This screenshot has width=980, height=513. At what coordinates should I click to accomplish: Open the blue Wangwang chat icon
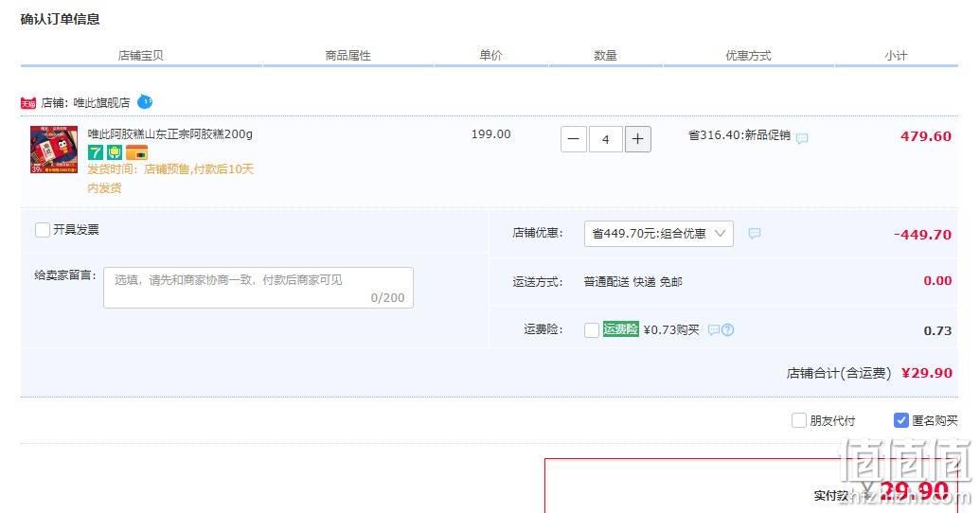(x=145, y=101)
